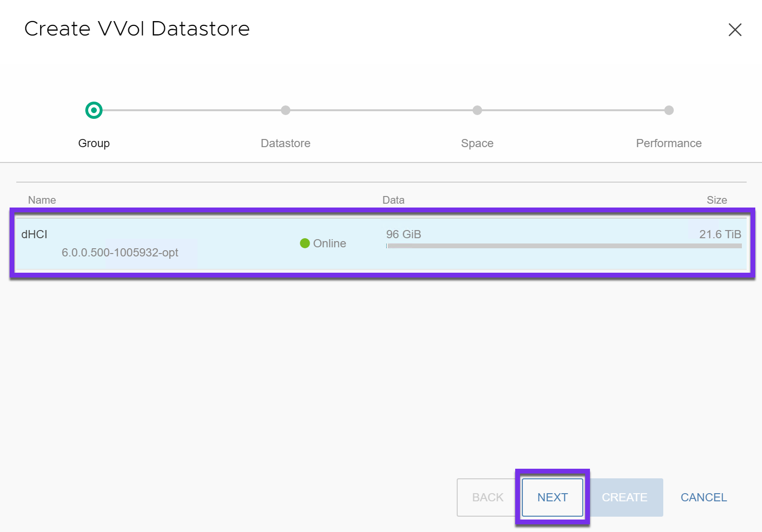Click the Performance step dot
This screenshot has width=762, height=532.
tap(669, 110)
